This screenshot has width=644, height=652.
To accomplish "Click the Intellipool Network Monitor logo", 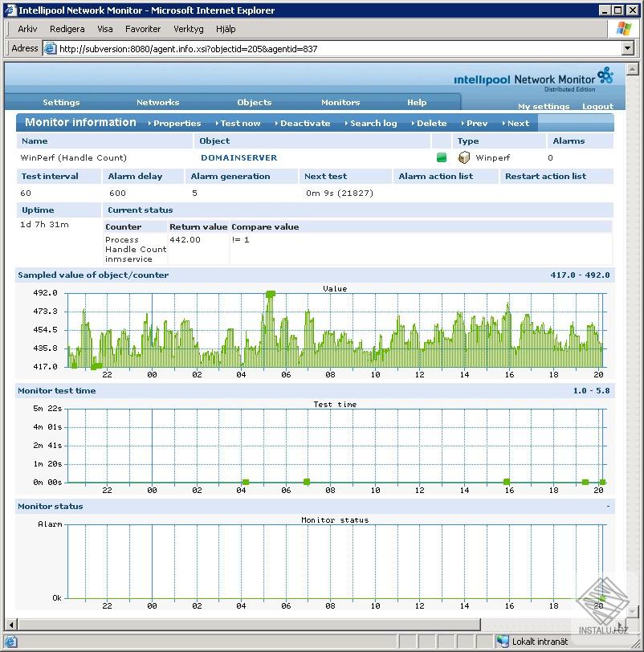I will [534, 78].
